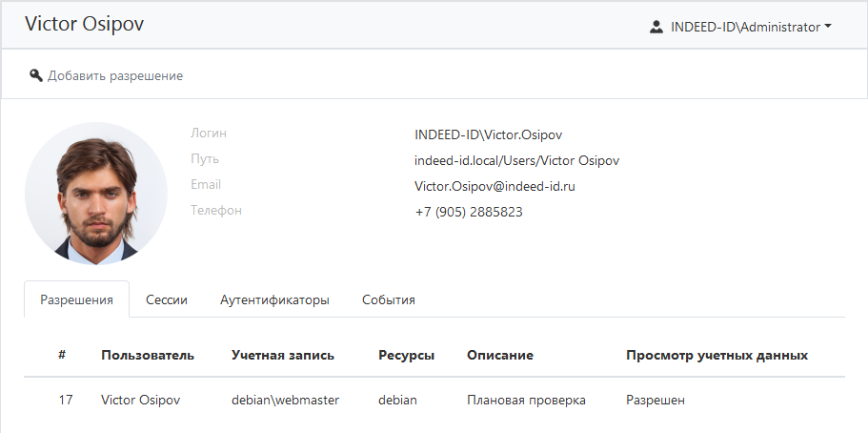Click the indeed-id.local/Users/Victor Osipov path value
The width and height of the screenshot is (868, 433).
[x=516, y=160]
